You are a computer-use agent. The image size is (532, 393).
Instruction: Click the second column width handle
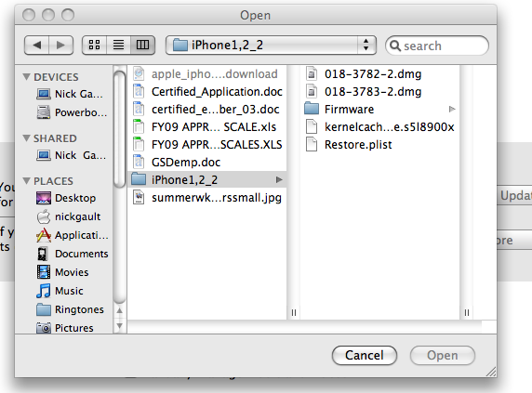[x=467, y=312]
